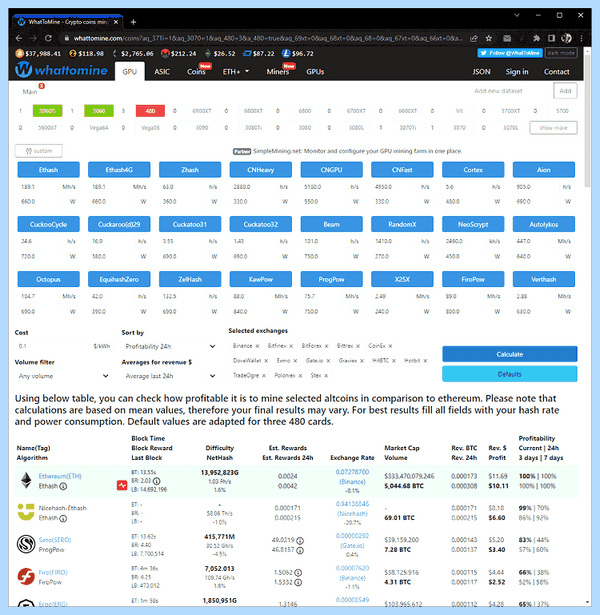The width and height of the screenshot is (600, 615).
Task: Toggle the green 3060 GPU button
Action: [x=99, y=111]
